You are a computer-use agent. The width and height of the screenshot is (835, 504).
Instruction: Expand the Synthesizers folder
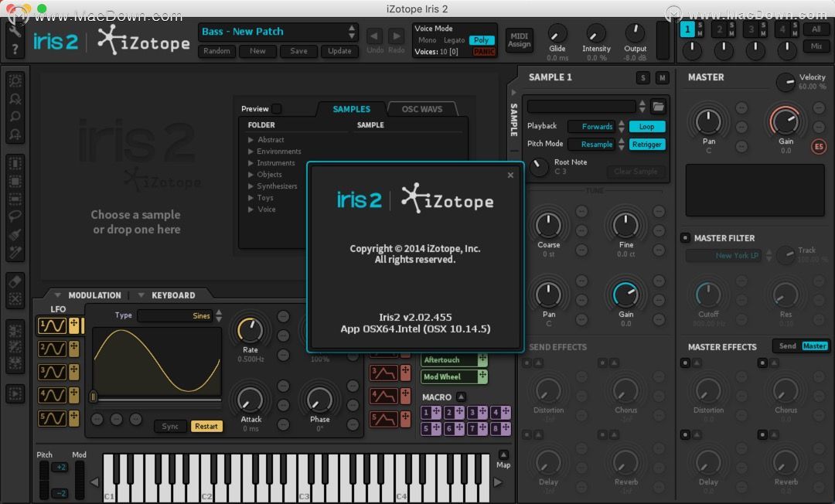(250, 186)
